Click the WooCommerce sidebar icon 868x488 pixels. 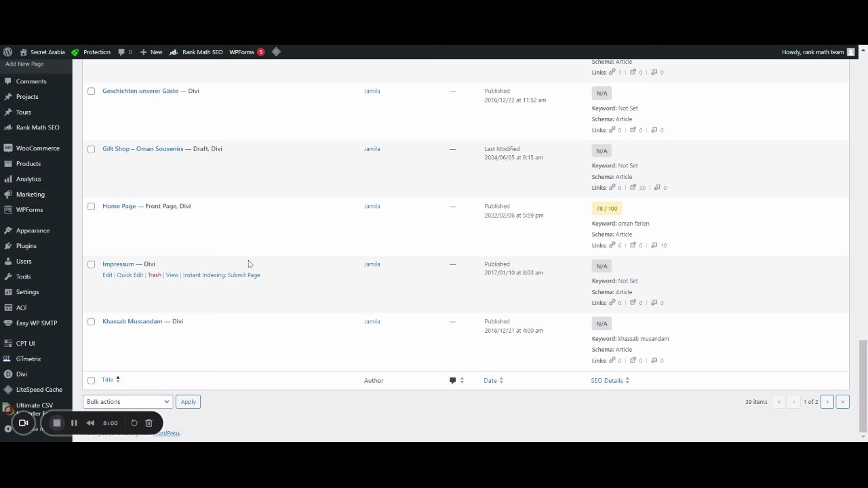click(8, 148)
